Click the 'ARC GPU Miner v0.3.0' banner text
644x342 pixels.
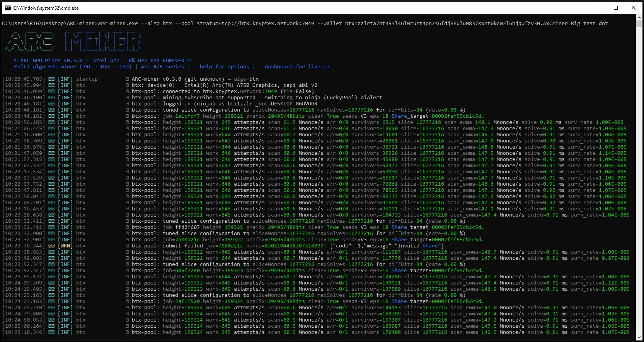click(x=51, y=61)
